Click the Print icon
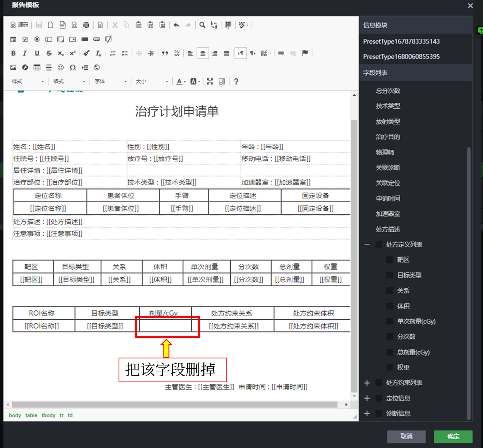 tap(86, 25)
